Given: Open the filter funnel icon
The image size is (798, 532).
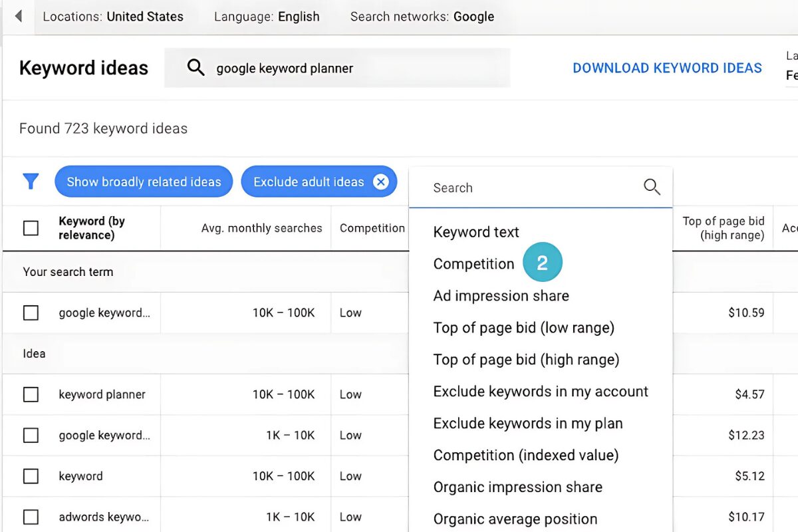Looking at the screenshot, I should coord(31,182).
